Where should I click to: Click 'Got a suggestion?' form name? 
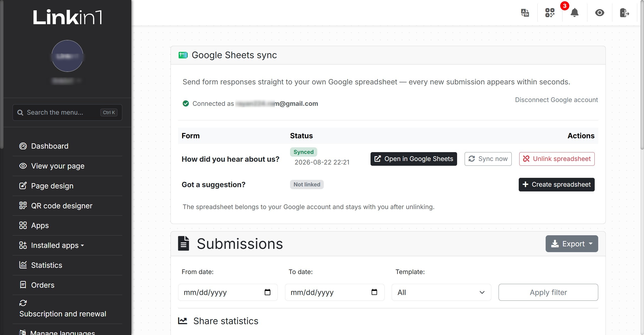click(x=213, y=185)
